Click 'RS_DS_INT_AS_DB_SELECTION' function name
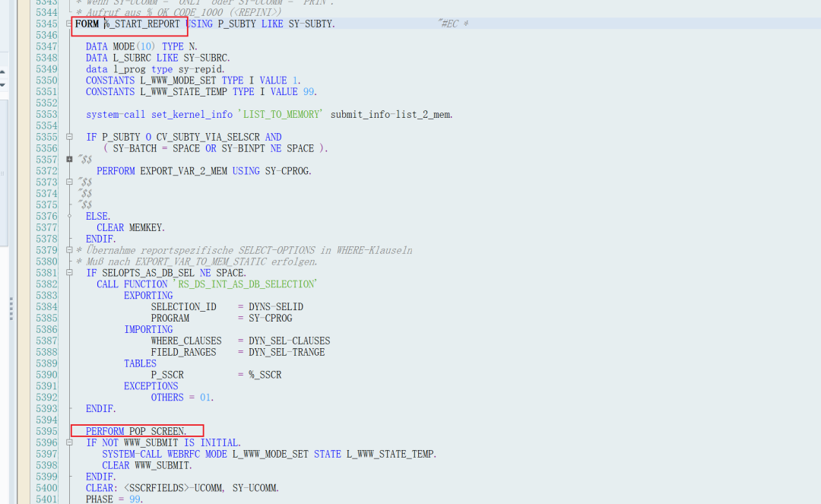 246,284
